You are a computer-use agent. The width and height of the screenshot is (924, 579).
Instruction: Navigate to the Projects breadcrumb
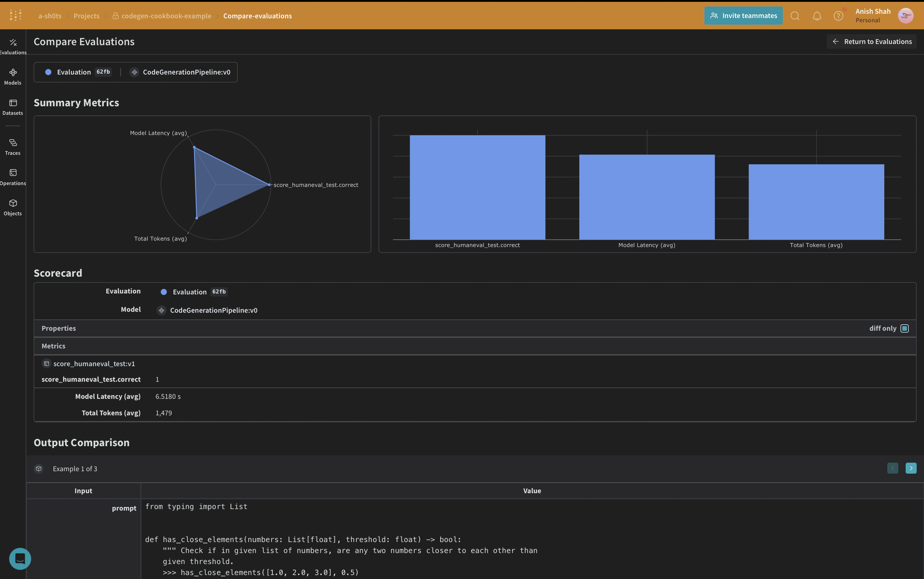click(86, 16)
